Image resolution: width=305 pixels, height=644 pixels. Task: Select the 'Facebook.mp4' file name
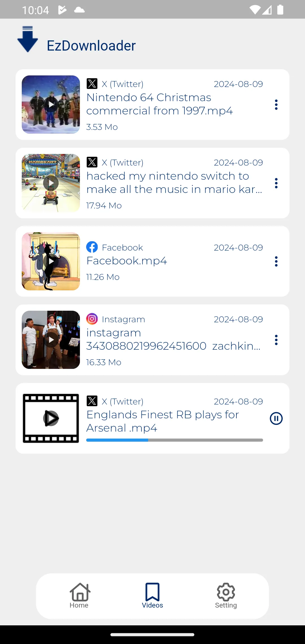tap(127, 261)
